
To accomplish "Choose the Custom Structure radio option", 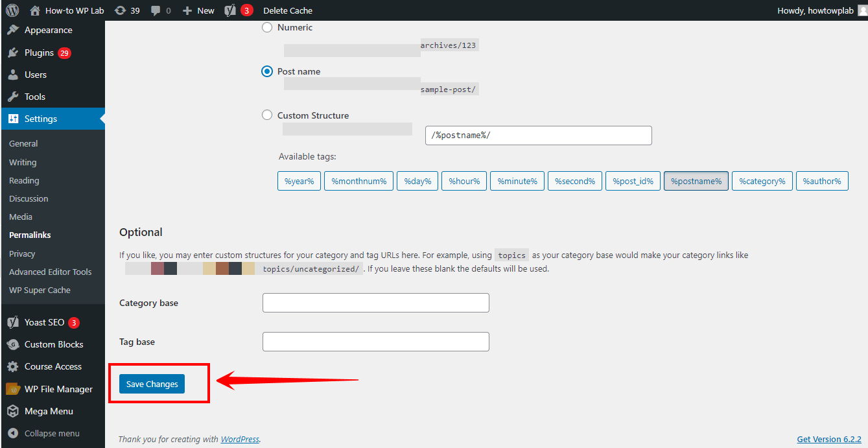I will pyautogui.click(x=267, y=115).
